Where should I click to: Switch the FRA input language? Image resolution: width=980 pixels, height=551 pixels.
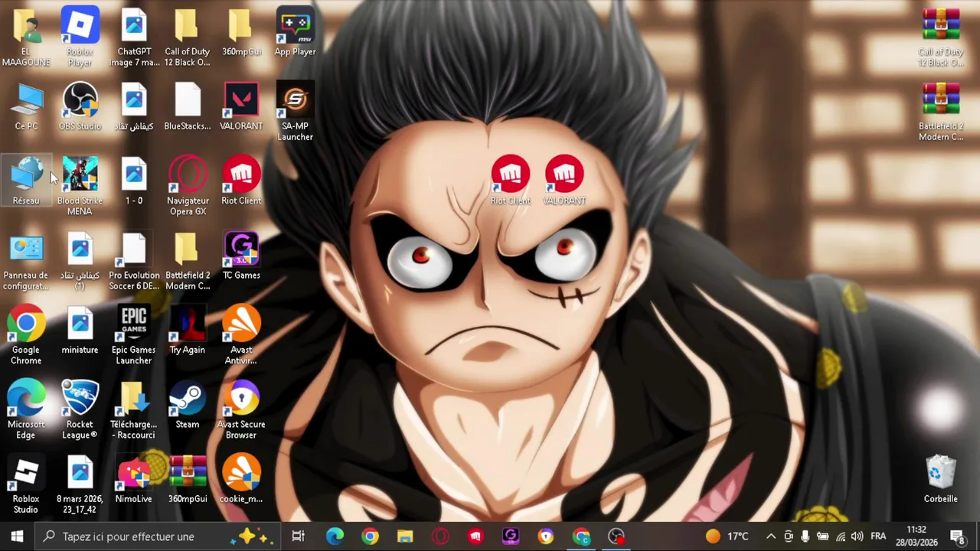tap(878, 536)
